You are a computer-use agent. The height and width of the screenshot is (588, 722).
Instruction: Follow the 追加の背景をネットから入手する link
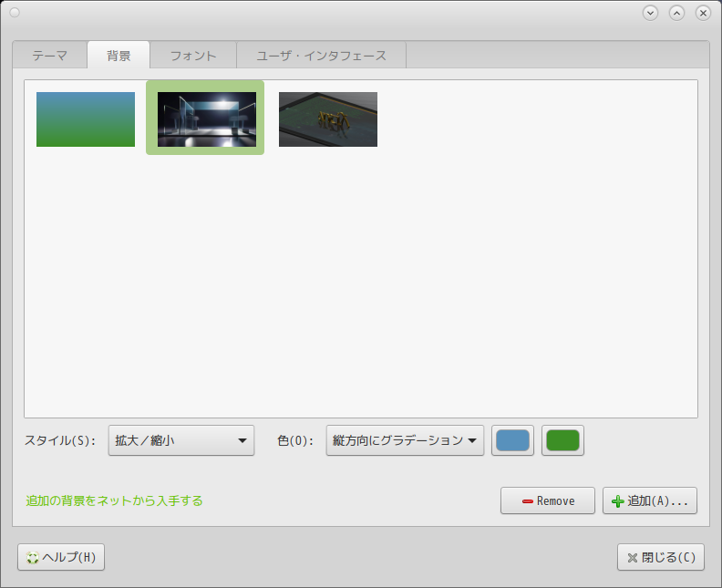(114, 500)
